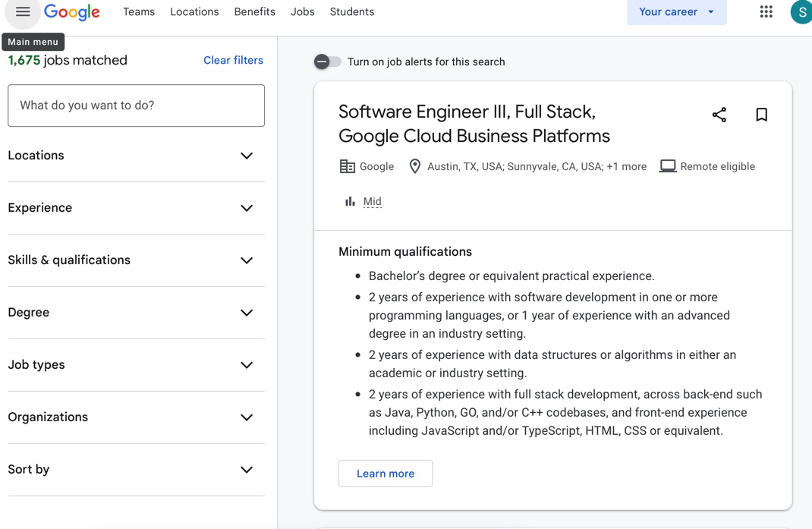Click 'Bachelor's degree or equivalent' bullet
This screenshot has width=812, height=529.
pos(511,276)
